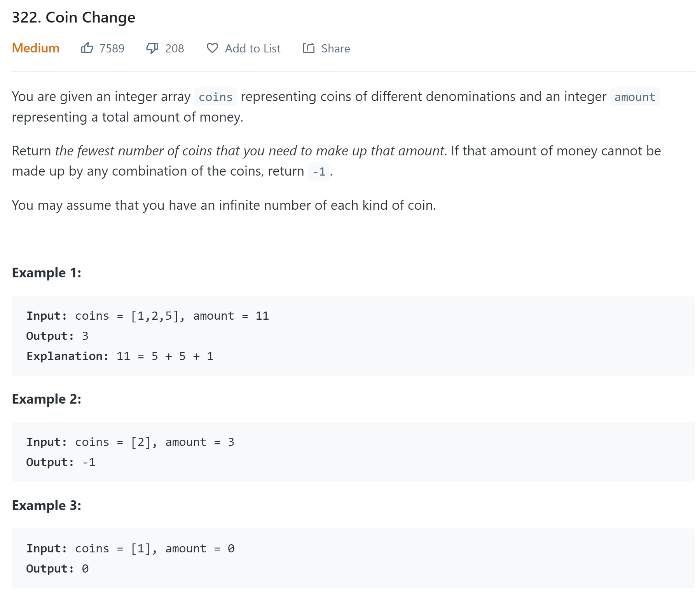Open the Add to List option

click(x=253, y=49)
